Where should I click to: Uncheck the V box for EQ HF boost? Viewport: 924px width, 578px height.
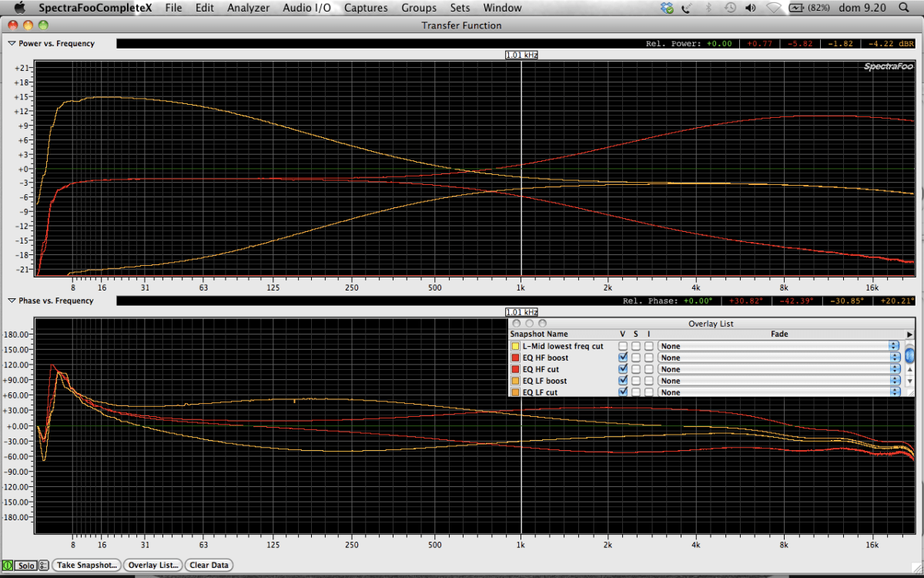(x=623, y=358)
